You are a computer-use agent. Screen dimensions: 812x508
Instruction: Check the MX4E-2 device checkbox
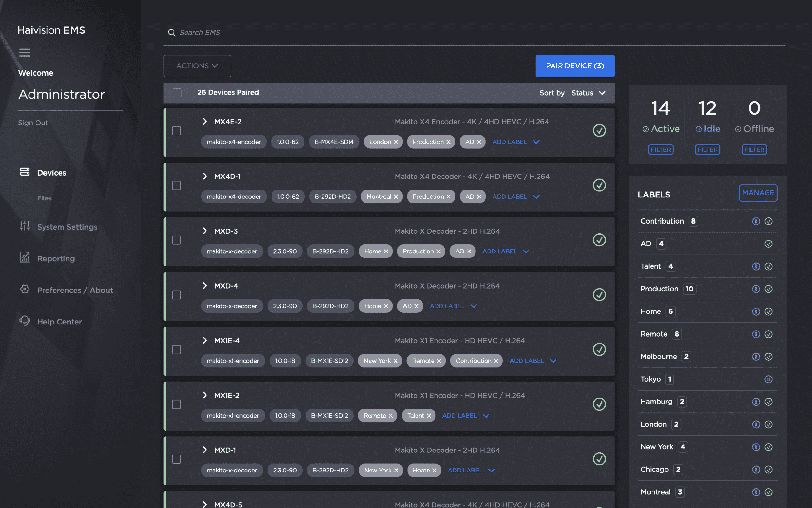pyautogui.click(x=176, y=131)
